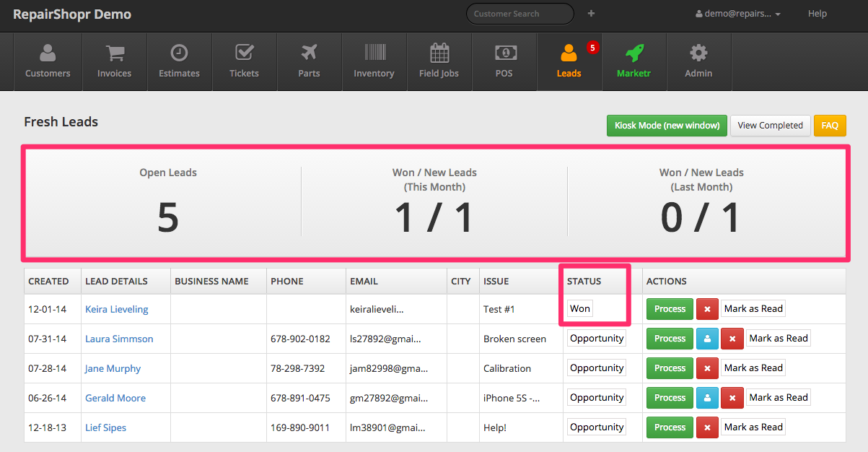Focus the Customer Search field
The image size is (868, 452).
(519, 14)
